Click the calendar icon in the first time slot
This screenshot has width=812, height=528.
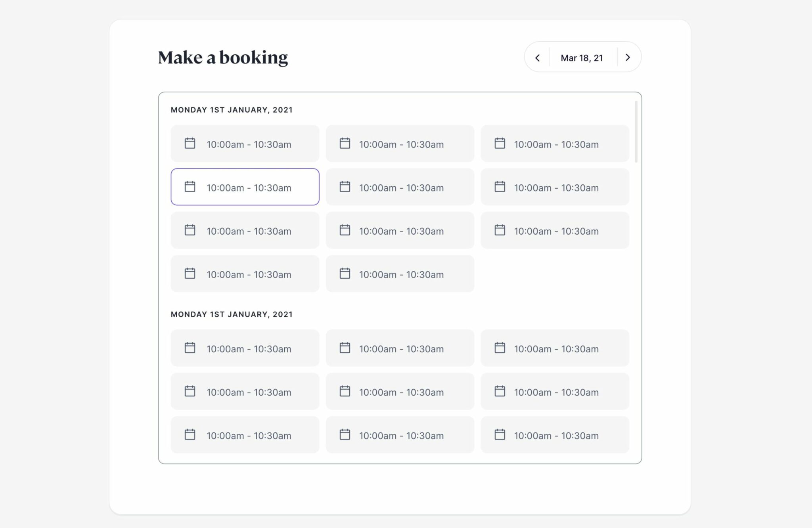click(190, 143)
